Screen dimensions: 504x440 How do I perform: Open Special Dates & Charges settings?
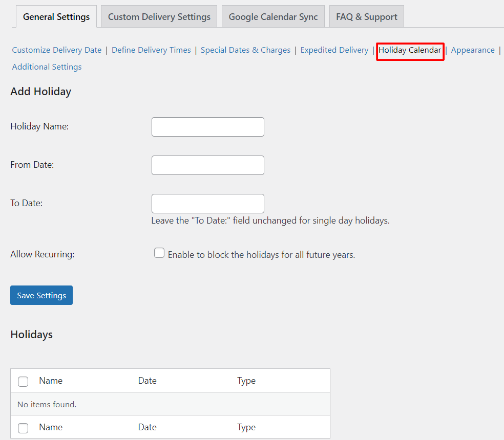point(245,50)
